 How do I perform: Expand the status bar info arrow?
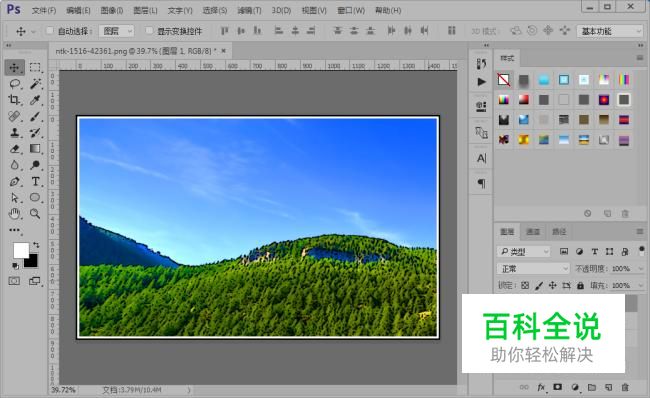(189, 390)
